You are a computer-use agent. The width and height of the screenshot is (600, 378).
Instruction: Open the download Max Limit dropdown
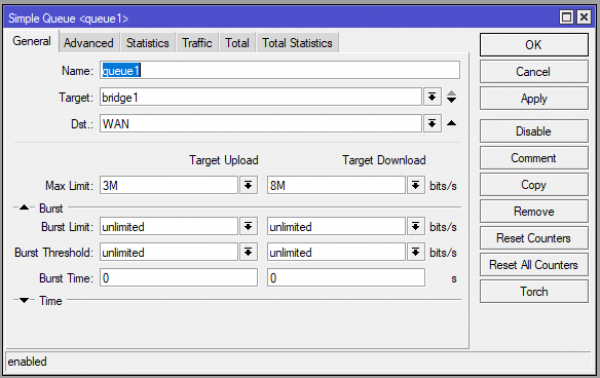point(416,186)
